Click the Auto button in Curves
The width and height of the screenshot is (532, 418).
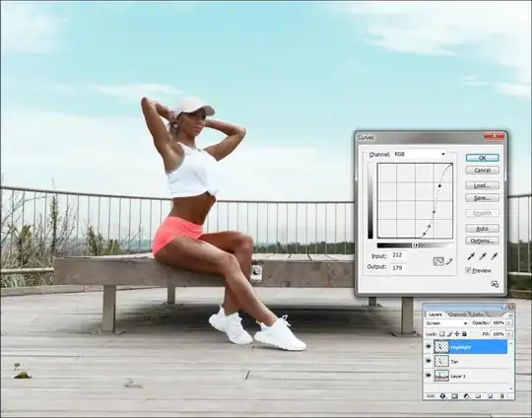pos(482,229)
